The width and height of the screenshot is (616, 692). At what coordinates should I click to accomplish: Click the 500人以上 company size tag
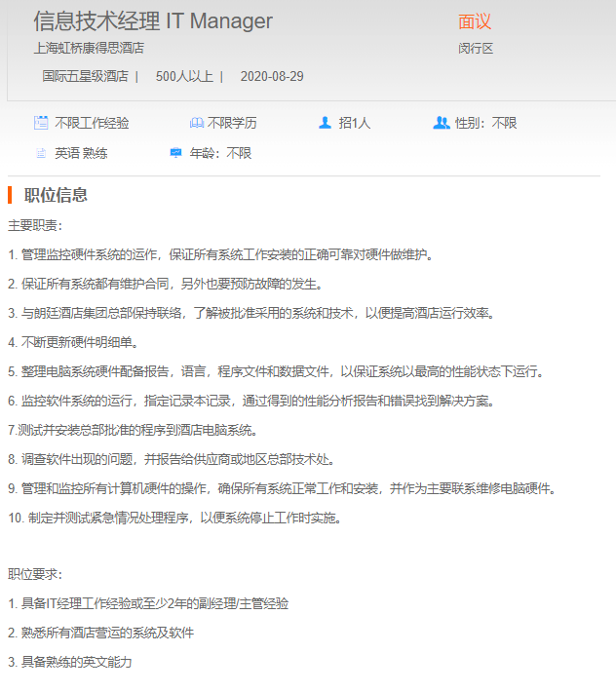(184, 76)
